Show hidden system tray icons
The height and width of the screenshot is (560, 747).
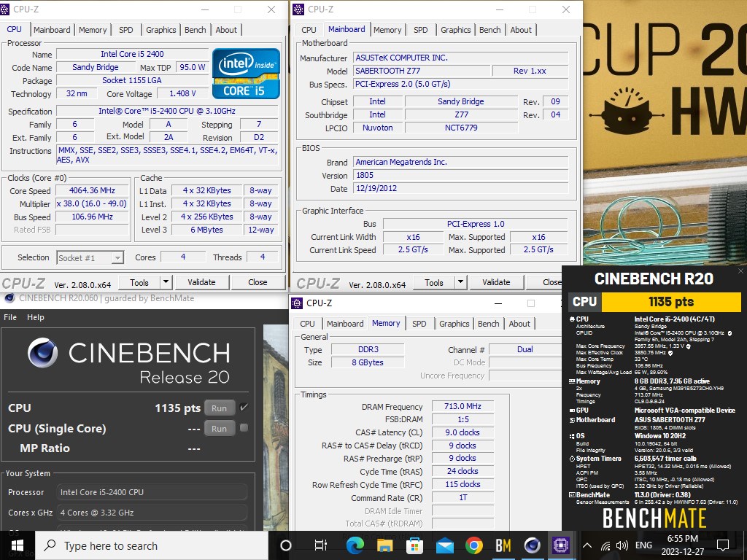[587, 545]
